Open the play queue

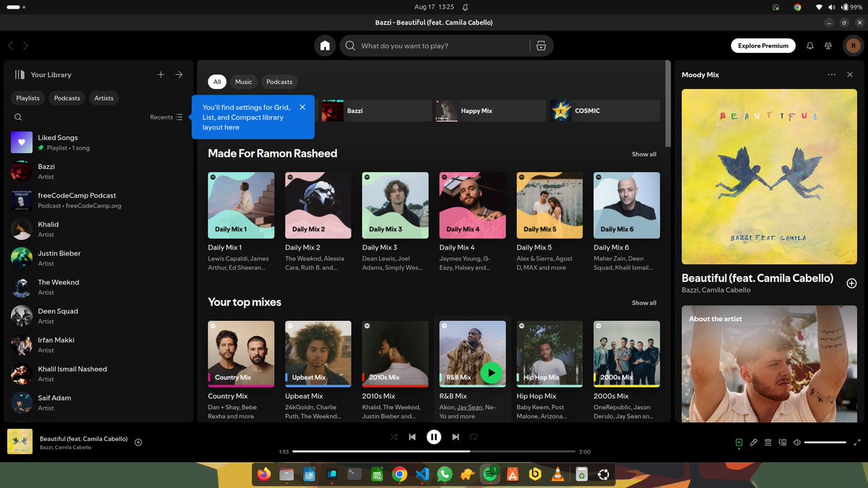pyautogui.click(x=767, y=442)
